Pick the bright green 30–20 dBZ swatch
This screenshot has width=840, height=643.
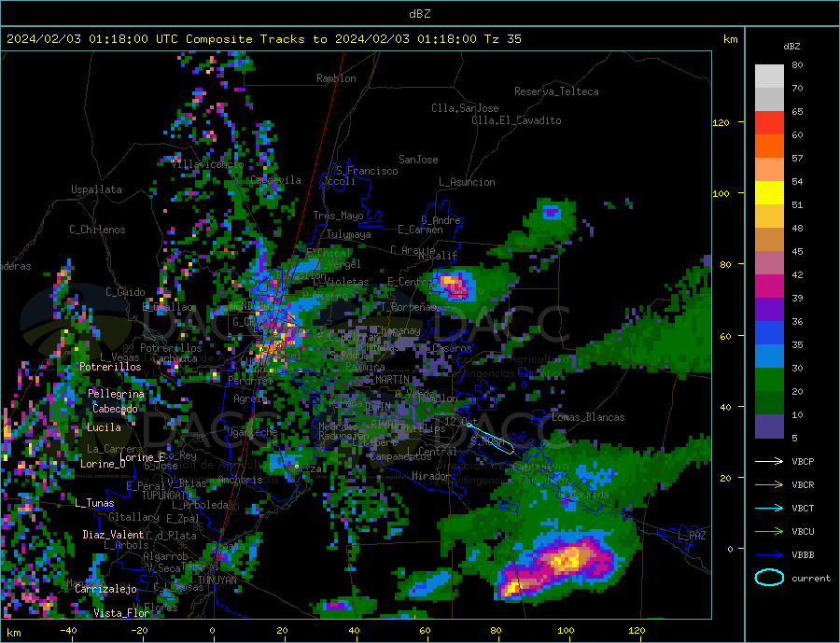[769, 380]
